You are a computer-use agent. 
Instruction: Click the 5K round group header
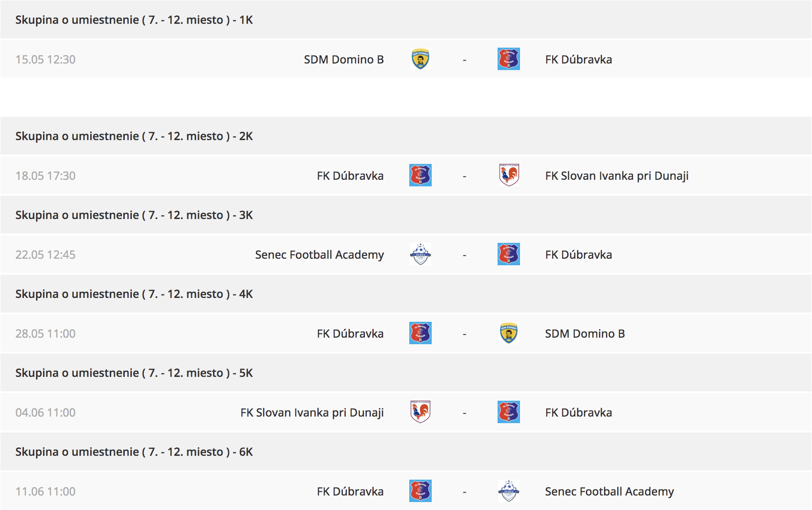pos(406,373)
